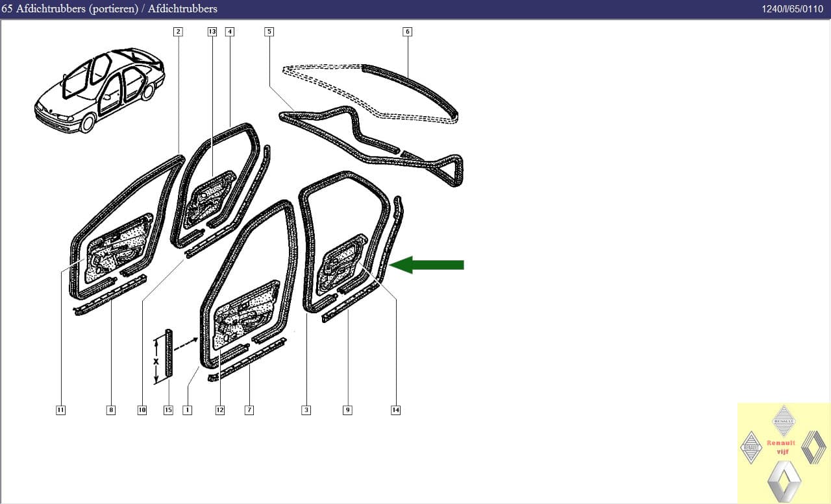The image size is (831, 504).
Task: Select callout box number 9
Action: pyautogui.click(x=347, y=410)
